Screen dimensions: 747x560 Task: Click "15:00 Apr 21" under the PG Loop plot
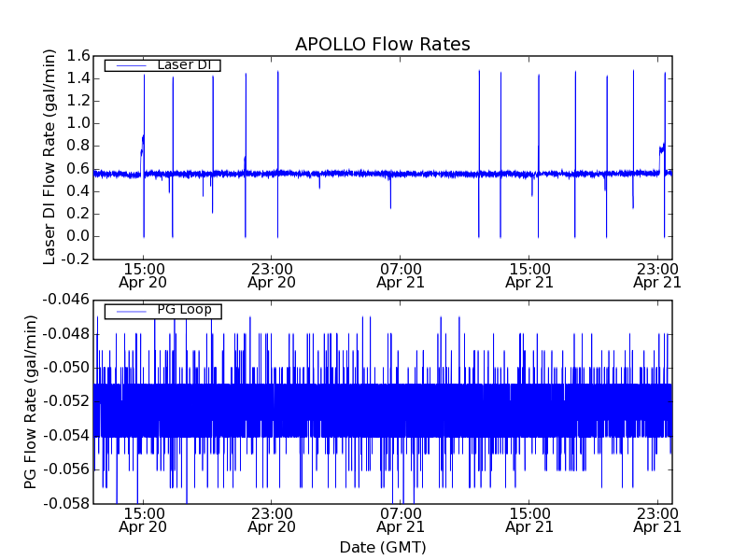(x=529, y=521)
